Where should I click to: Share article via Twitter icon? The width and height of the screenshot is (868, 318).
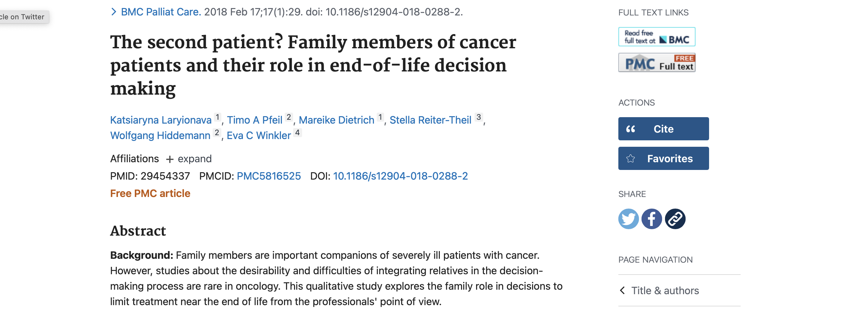[628, 219]
